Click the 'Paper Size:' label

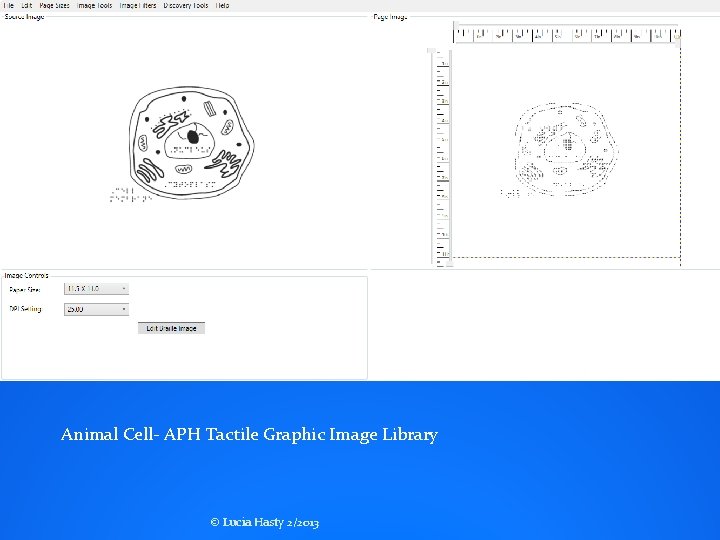click(25, 290)
